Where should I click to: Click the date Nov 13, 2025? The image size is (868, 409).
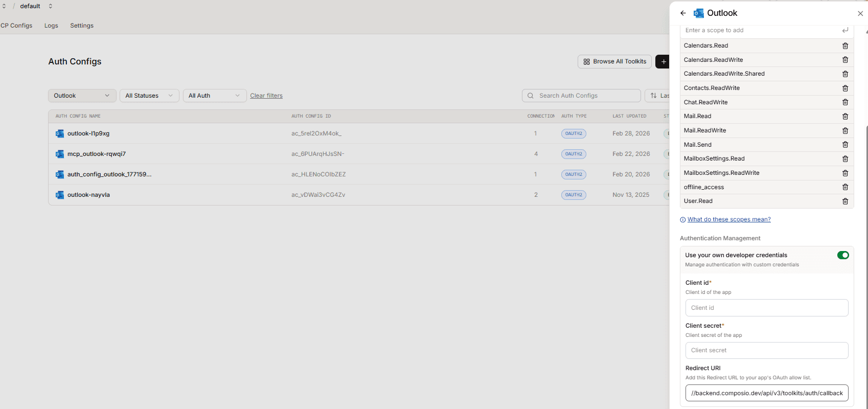[631, 195]
